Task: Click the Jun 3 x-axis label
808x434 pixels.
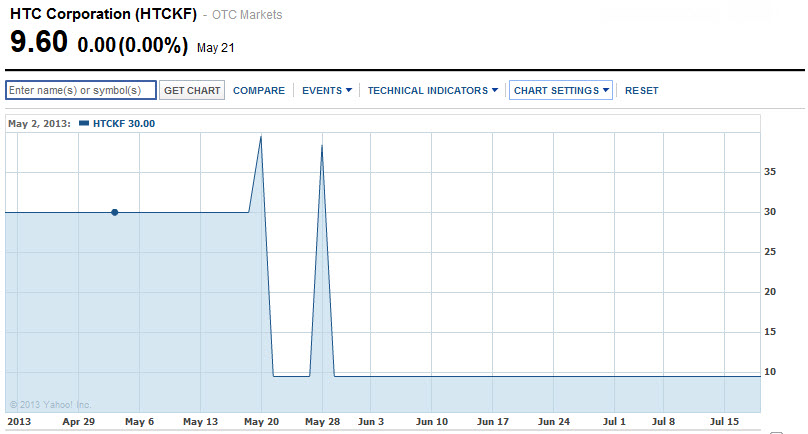Action: [x=371, y=422]
